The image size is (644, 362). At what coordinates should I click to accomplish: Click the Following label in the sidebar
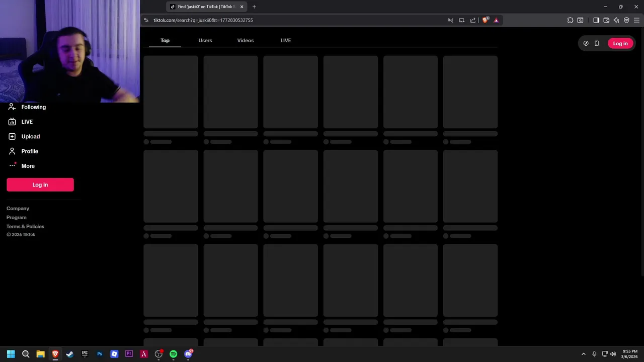(34, 107)
